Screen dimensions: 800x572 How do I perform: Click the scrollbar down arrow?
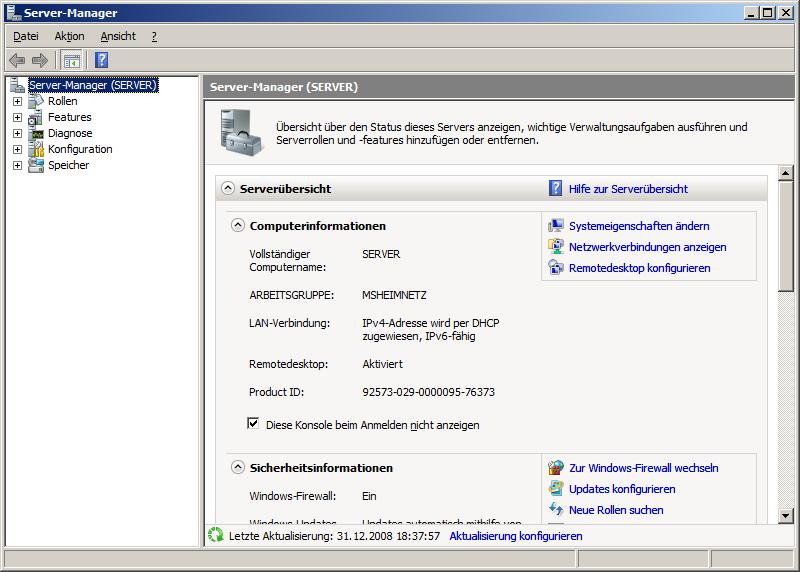tap(786, 515)
